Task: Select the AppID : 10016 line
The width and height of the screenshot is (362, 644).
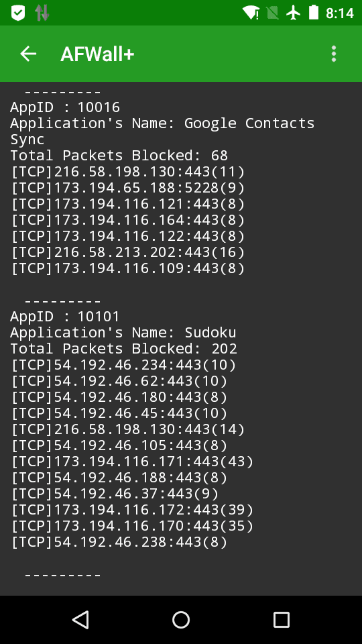Action: tap(65, 107)
